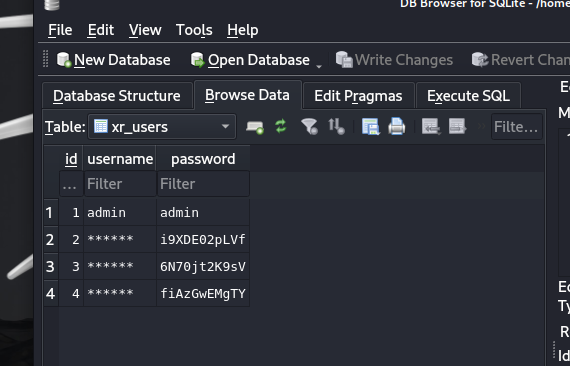Image resolution: width=570 pixels, height=366 pixels.
Task: Expand the Open Database dropdown arrow
Action: point(319,66)
